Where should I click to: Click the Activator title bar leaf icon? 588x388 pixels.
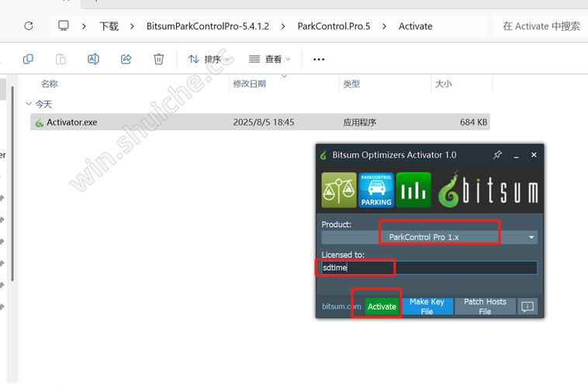323,154
